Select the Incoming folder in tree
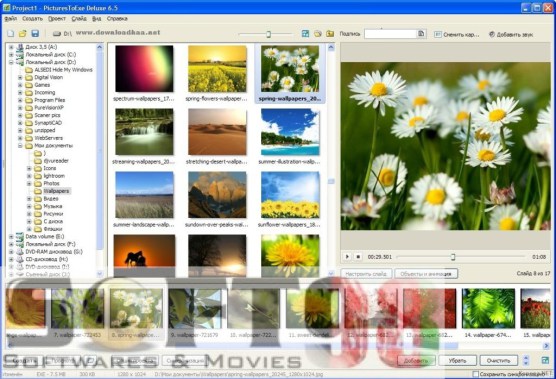 click(x=45, y=93)
